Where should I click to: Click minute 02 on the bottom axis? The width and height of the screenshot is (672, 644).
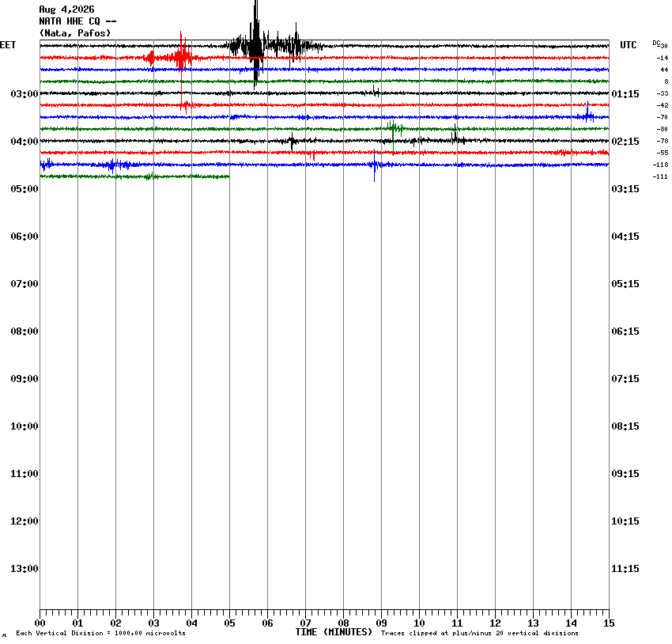[115, 623]
